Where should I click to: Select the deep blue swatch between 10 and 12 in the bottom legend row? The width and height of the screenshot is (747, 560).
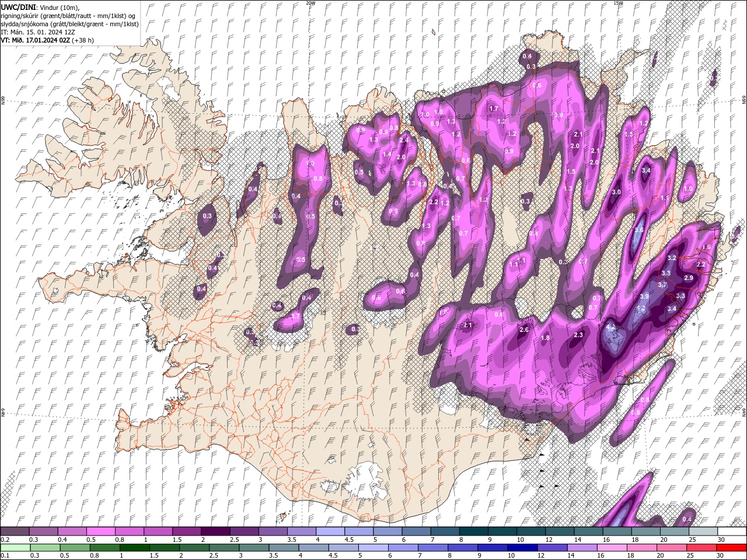pos(522,548)
